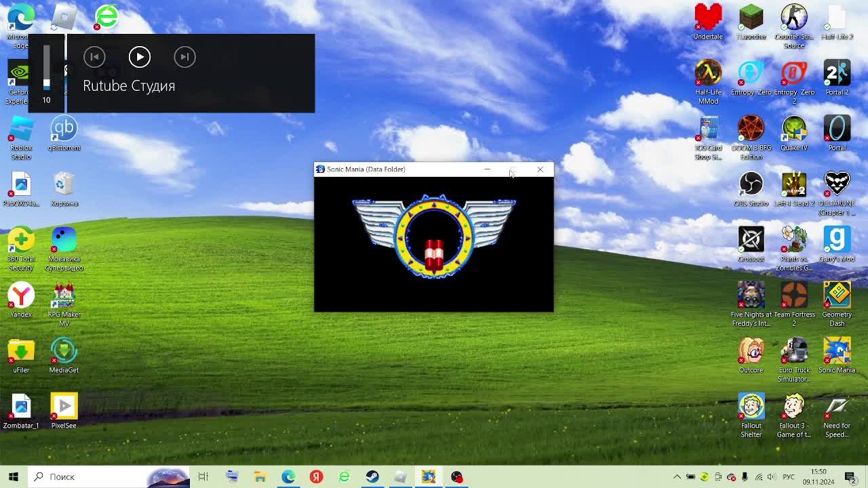Skip to previous track in media overlay
Image resolution: width=868 pixels, height=488 pixels.
point(94,57)
